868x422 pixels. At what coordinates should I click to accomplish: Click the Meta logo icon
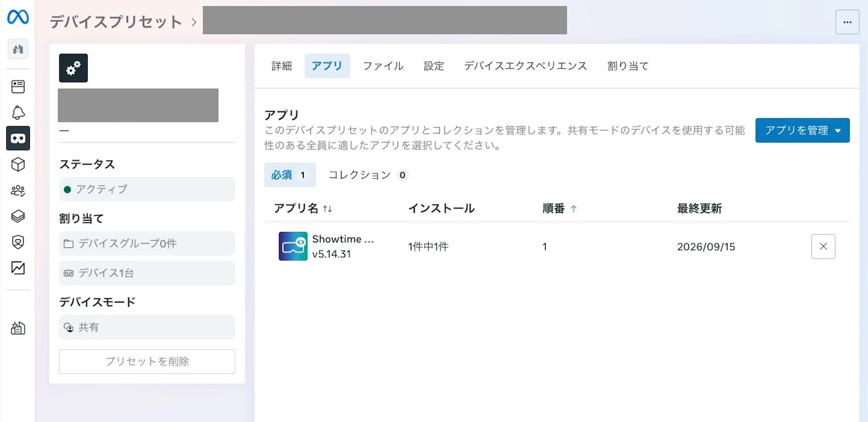18,17
